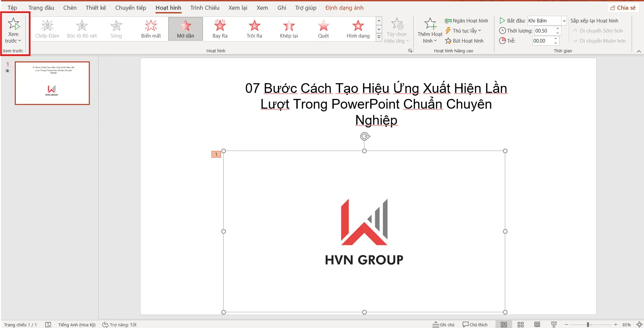Click the Bút Hoạt hình painter
Image resolution: width=644 pixels, height=328 pixels.
click(464, 41)
